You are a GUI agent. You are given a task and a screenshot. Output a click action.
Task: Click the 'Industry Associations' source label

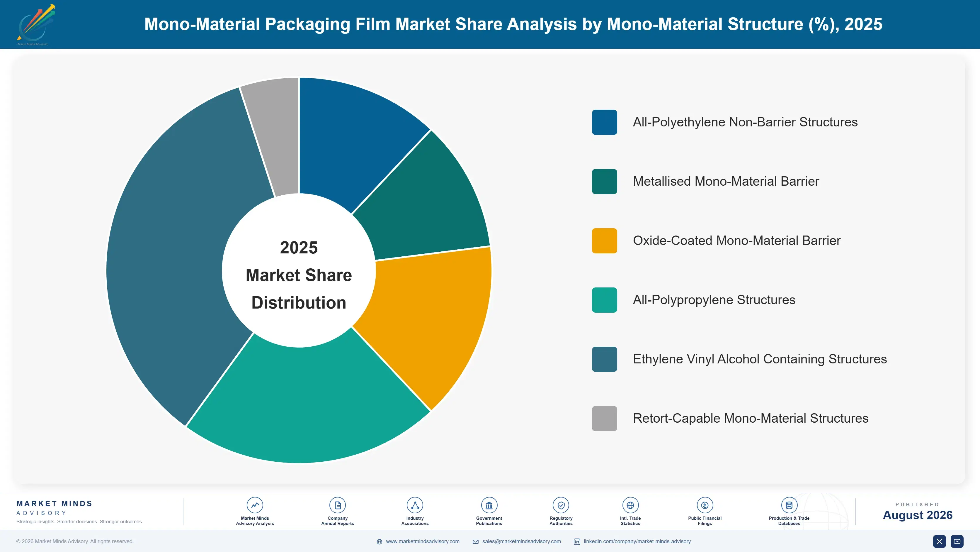coord(415,521)
